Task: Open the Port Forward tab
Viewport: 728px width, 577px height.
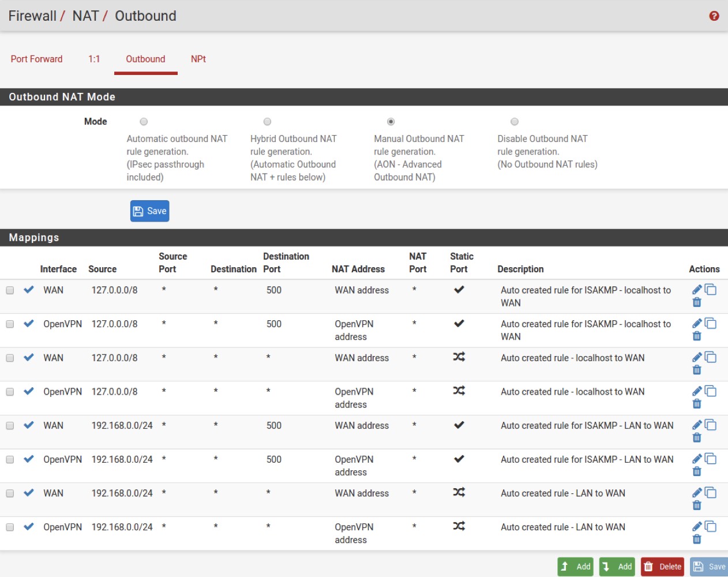Action: click(36, 59)
